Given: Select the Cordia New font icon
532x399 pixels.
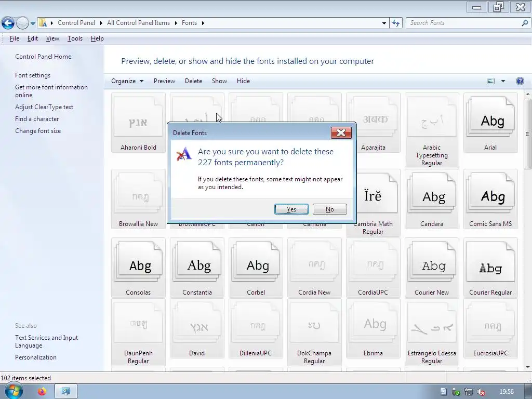Looking at the screenshot, I should tap(314, 268).
